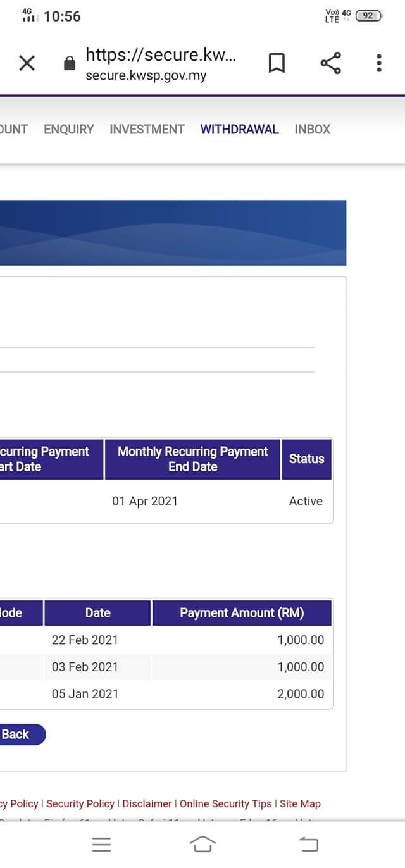This screenshot has width=405, height=868.
Task: Open the Disclaimer link
Action: [147, 803]
